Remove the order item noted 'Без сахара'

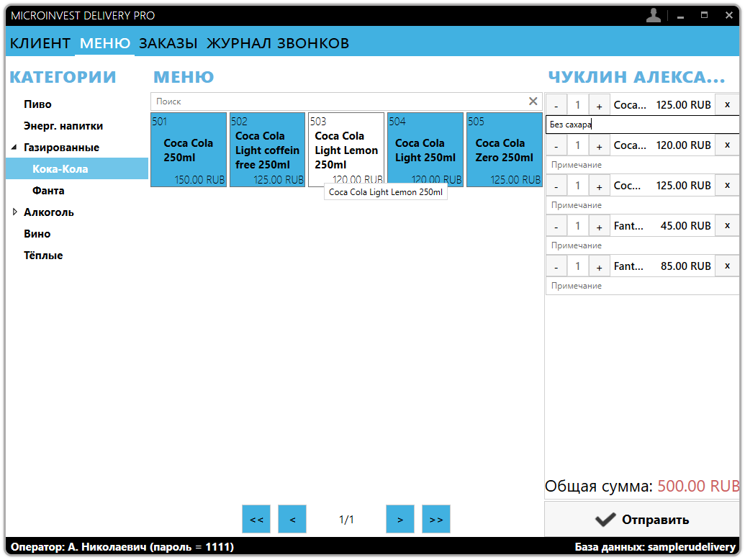727,105
